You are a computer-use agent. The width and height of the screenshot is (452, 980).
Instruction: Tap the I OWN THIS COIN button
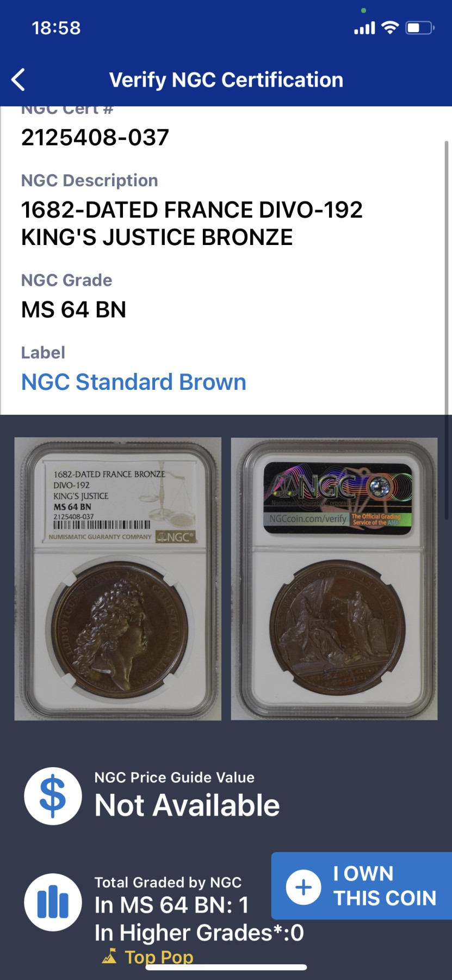pos(362,886)
